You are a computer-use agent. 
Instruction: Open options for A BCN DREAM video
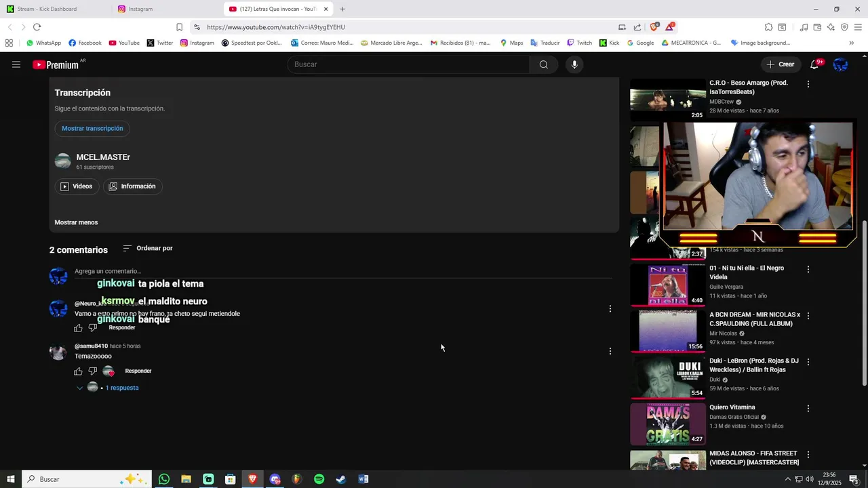[x=808, y=316]
